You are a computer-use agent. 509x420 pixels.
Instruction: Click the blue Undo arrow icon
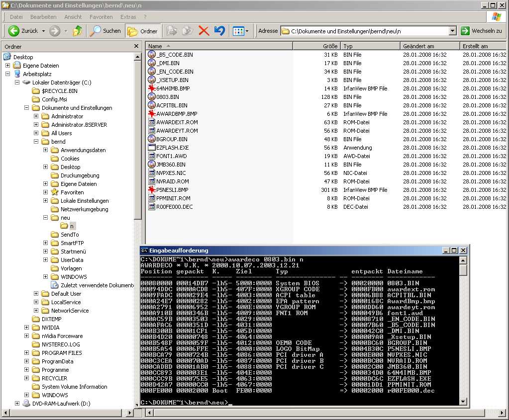pos(219,31)
